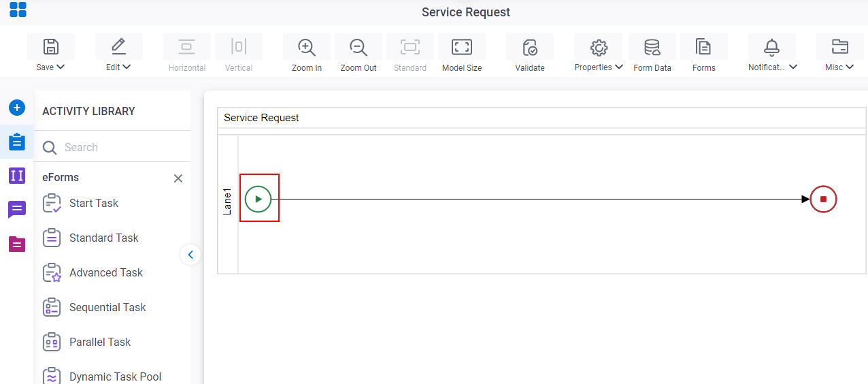
Task: Click the Validate icon
Action: click(530, 47)
